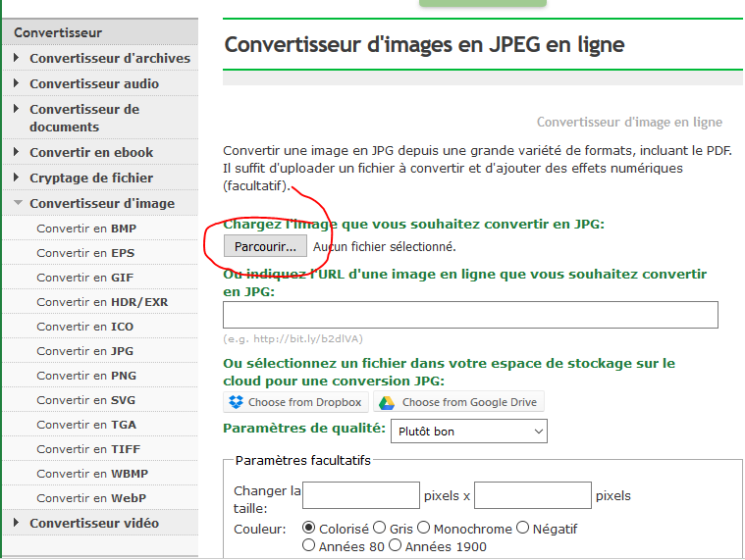The image size is (745, 560).
Task: Open Convertir en WebP link
Action: point(91,498)
